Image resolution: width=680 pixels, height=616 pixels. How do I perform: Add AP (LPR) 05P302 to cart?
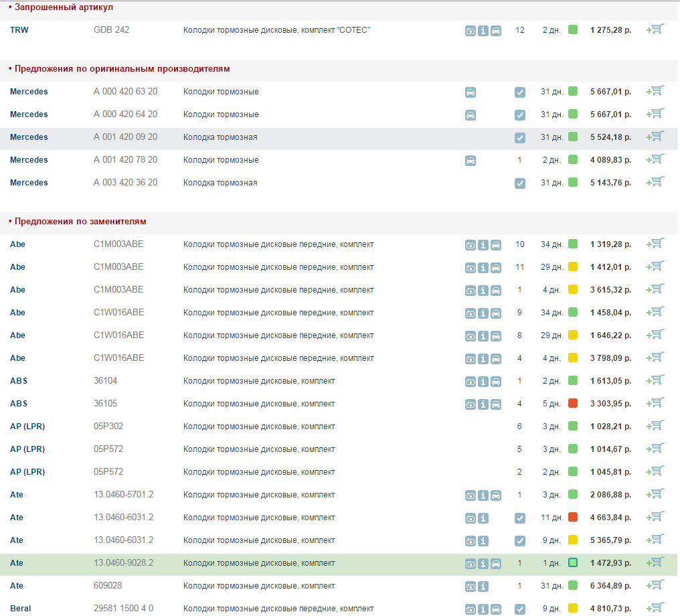pos(655,426)
